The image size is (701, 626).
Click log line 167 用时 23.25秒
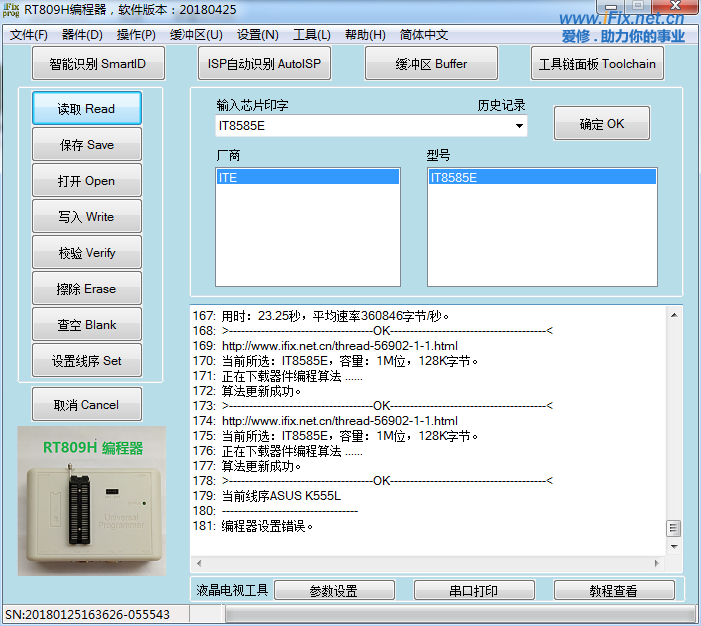point(335,316)
